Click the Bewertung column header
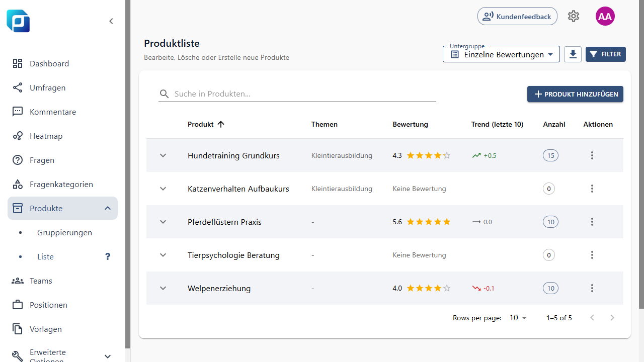 coord(411,124)
